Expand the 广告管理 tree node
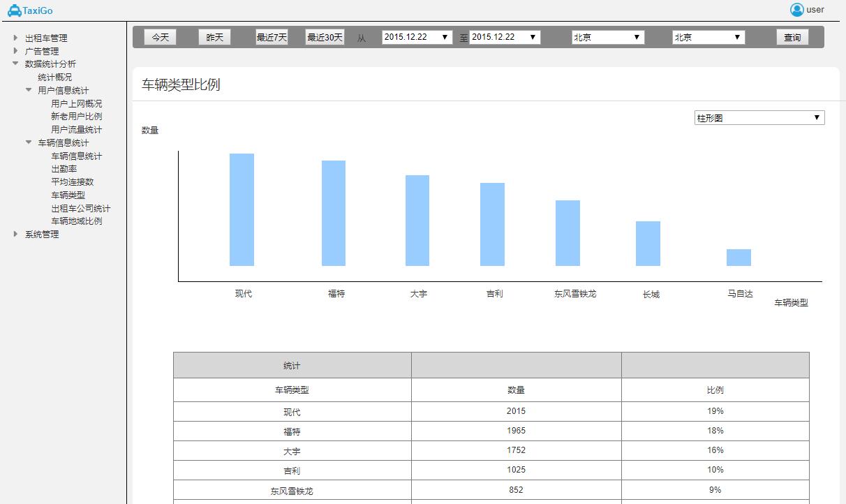 (x=16, y=51)
